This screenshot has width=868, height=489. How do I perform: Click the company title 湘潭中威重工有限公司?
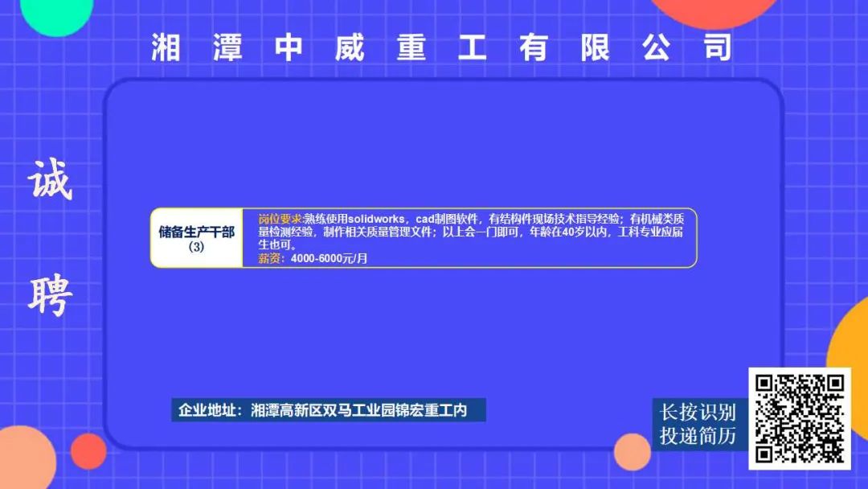[442, 47]
